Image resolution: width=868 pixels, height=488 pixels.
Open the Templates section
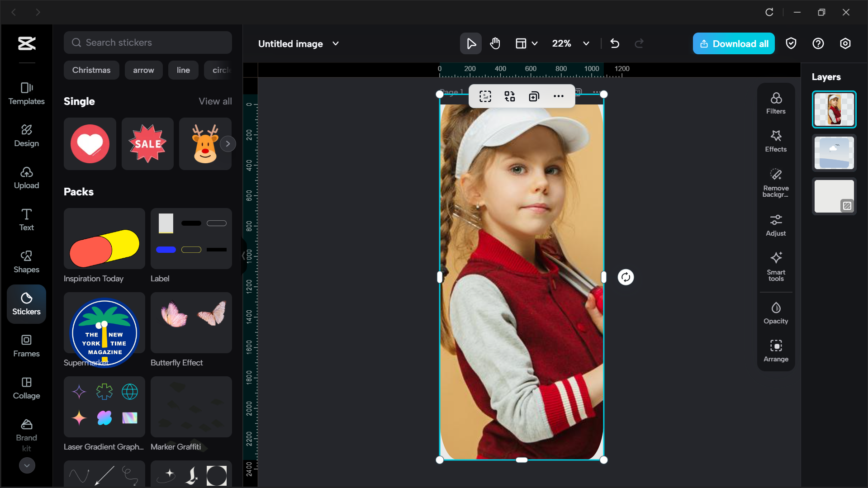(26, 94)
